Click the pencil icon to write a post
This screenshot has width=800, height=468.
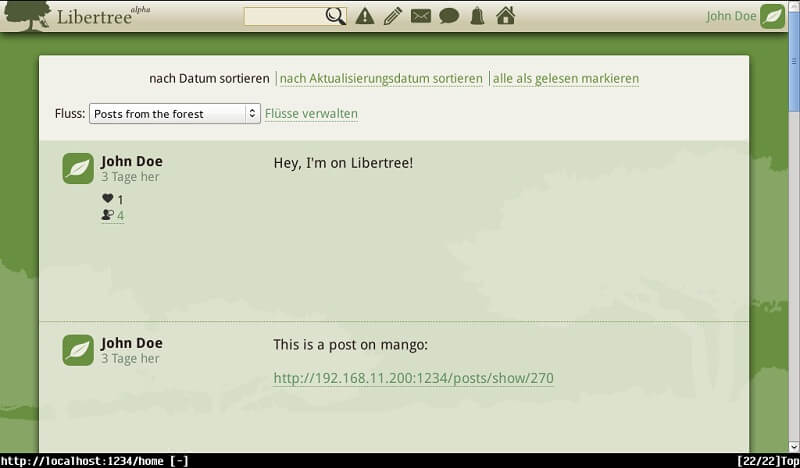tap(393, 16)
